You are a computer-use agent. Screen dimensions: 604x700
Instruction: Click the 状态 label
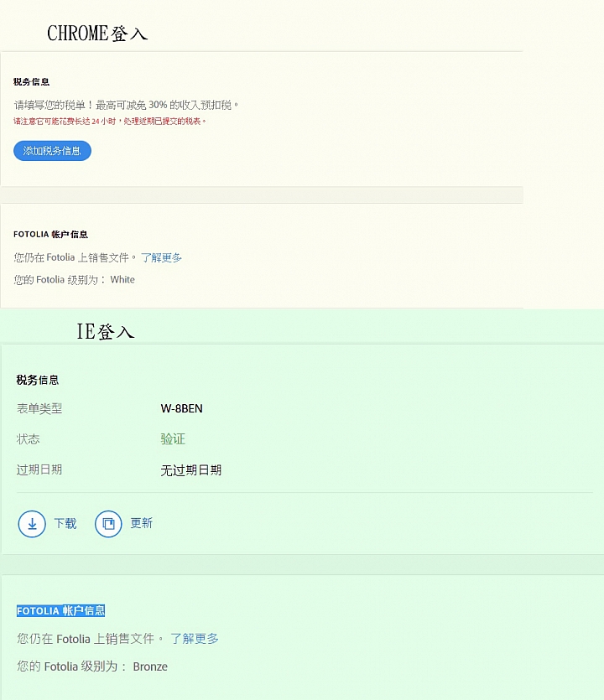coord(29,438)
